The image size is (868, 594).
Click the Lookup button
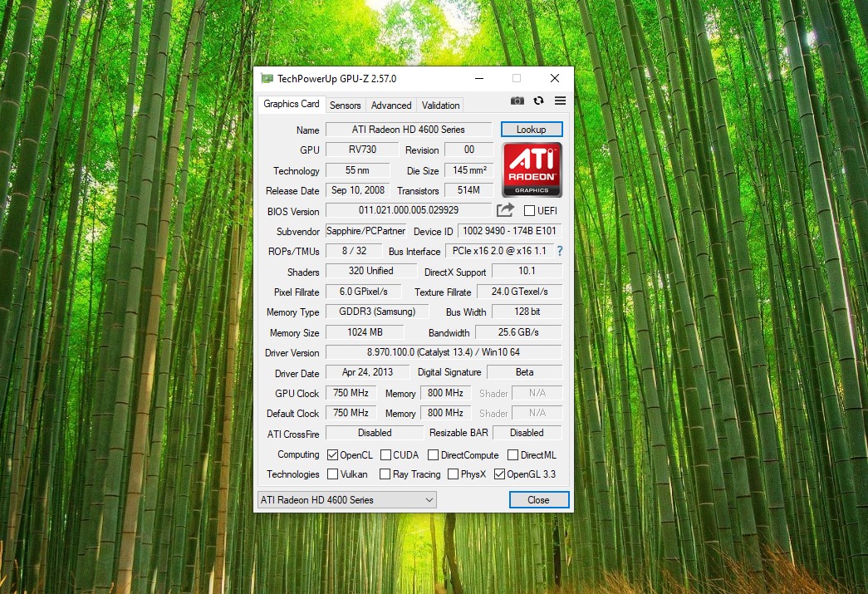pyautogui.click(x=532, y=130)
